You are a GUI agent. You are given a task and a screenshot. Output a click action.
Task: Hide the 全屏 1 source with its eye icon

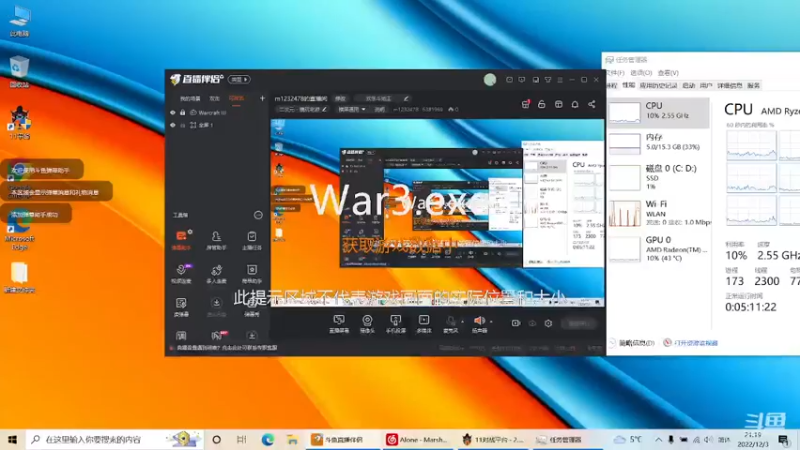click(172, 125)
